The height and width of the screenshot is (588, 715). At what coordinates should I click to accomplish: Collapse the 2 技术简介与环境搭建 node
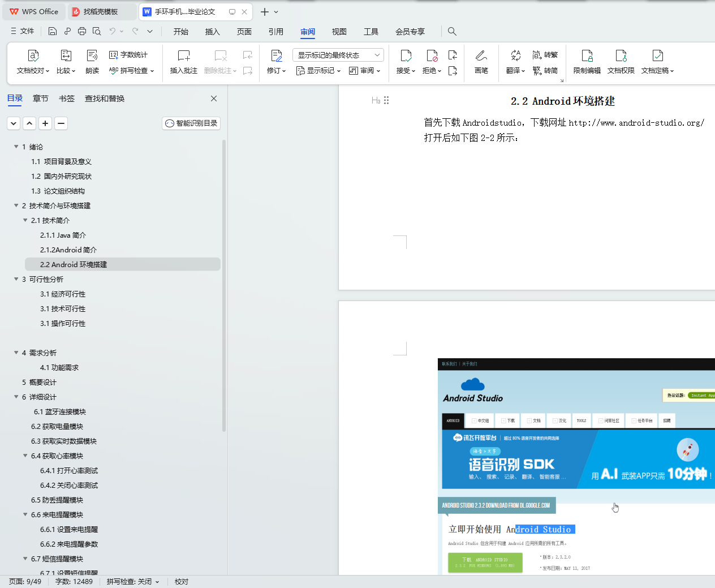pos(16,205)
